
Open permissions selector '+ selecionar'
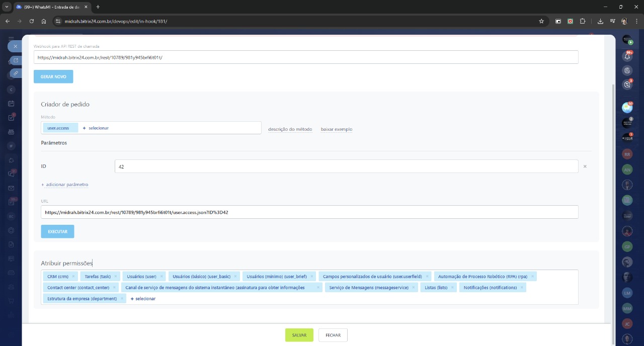coord(143,299)
